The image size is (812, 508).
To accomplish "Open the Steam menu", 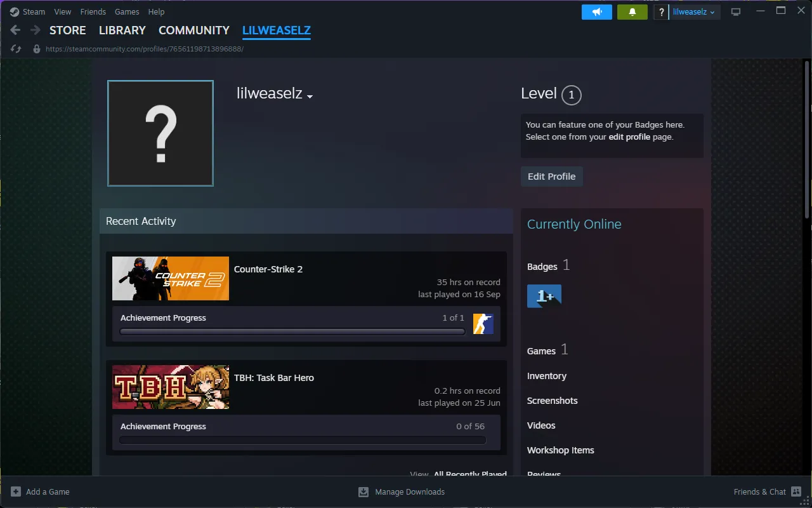I will click(34, 11).
